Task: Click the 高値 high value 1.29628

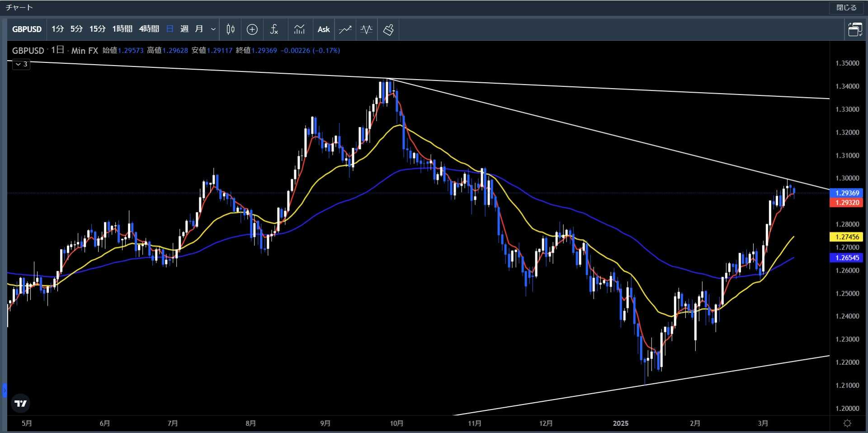Action: [175, 51]
